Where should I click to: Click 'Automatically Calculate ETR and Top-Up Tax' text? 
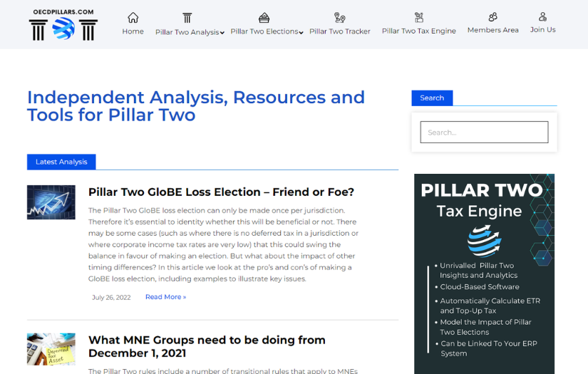coord(490,306)
